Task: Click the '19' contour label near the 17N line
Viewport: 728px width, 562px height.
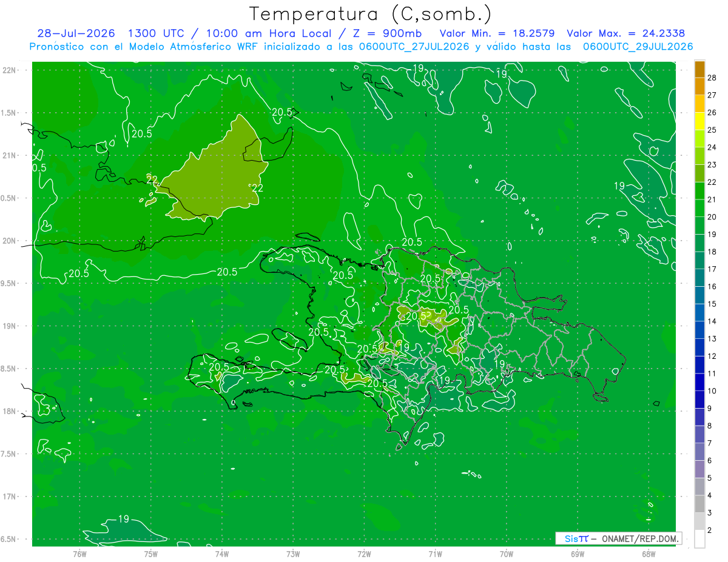Action: (x=123, y=519)
